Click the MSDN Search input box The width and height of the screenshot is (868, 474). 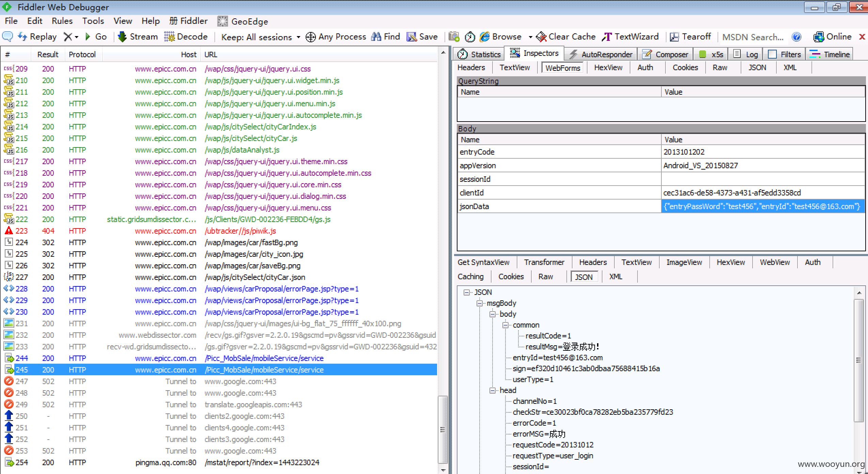coord(753,37)
